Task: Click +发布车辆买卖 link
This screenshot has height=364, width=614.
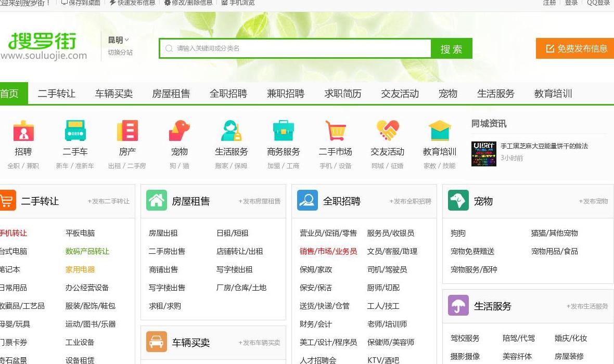Action: [260, 343]
